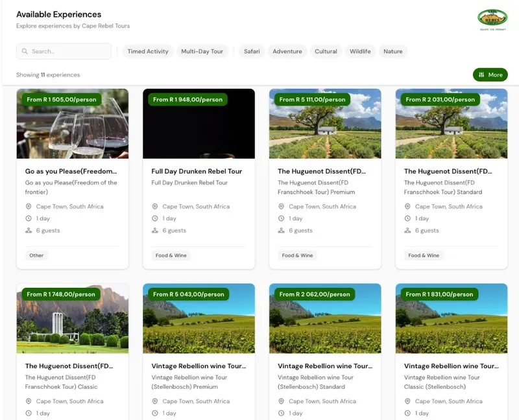
Task: Select the Timed Activity category
Action: click(x=147, y=51)
